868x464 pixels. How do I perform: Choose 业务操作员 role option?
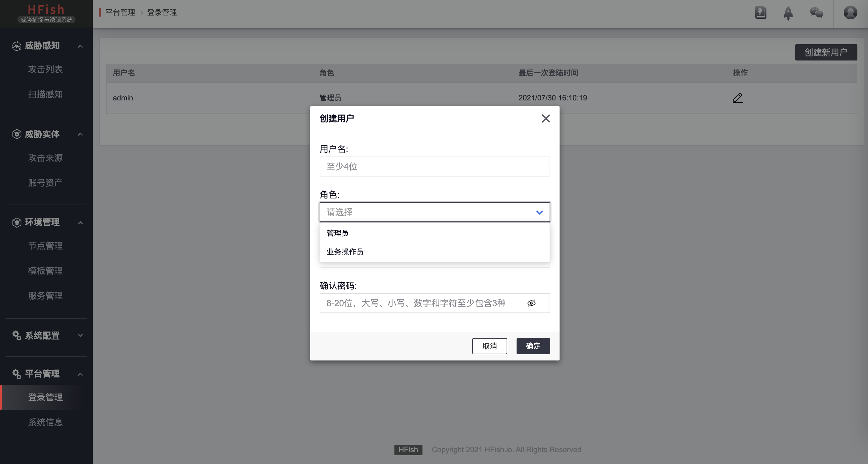point(345,252)
